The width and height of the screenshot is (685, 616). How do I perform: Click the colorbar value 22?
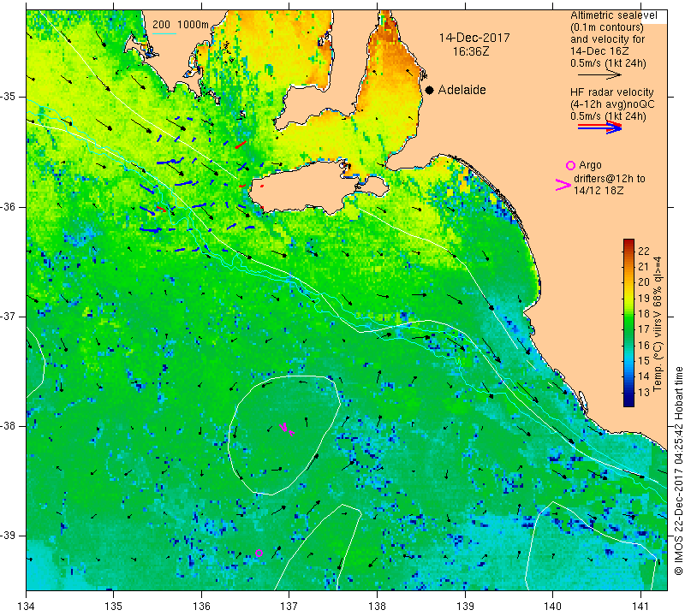[644, 251]
